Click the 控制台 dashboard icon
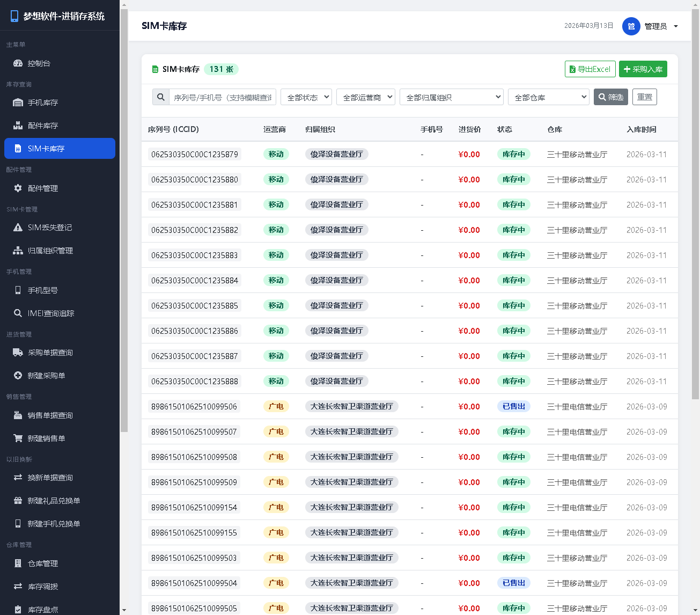 point(18,63)
